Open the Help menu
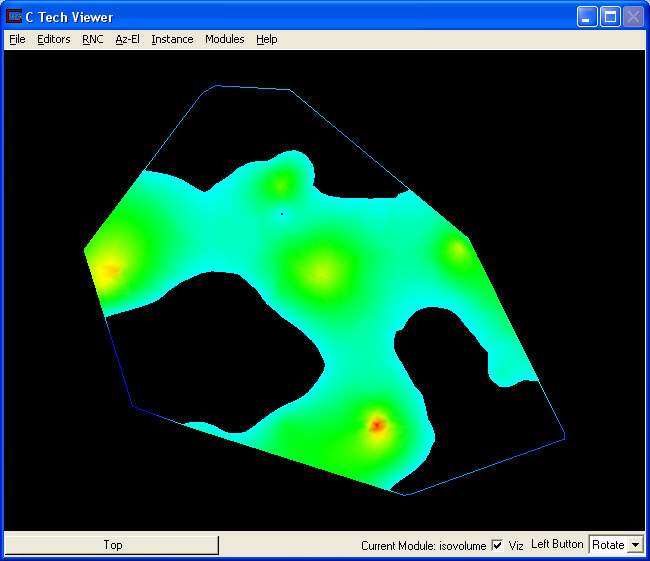The image size is (650, 561). pos(267,39)
